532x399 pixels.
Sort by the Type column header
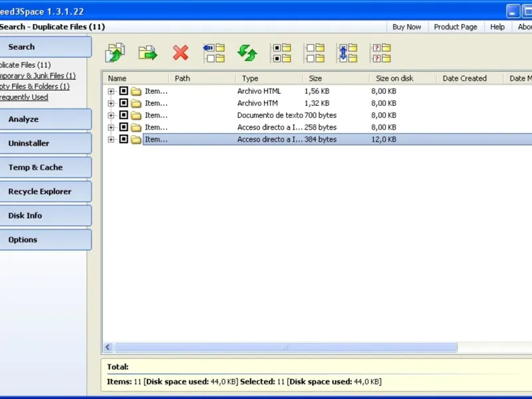(269, 78)
